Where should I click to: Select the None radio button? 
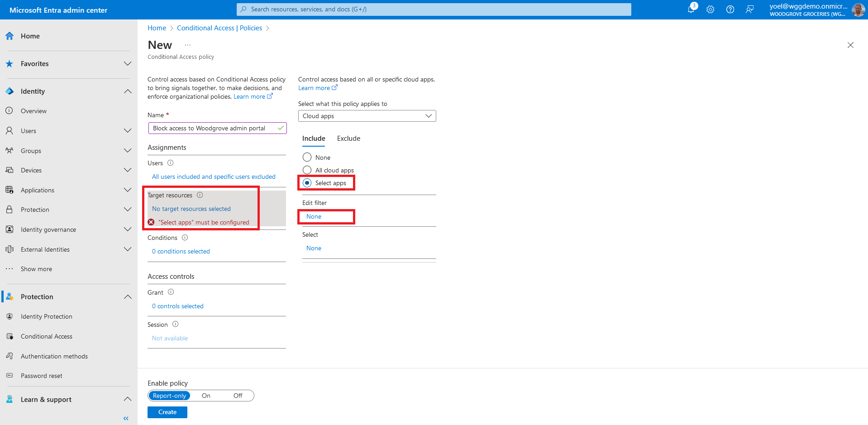point(307,158)
